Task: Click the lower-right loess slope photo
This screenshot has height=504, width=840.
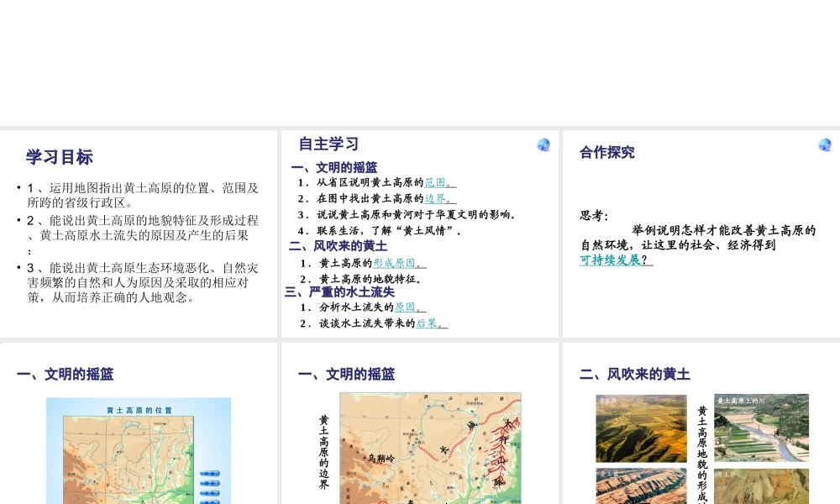Action: click(761, 486)
